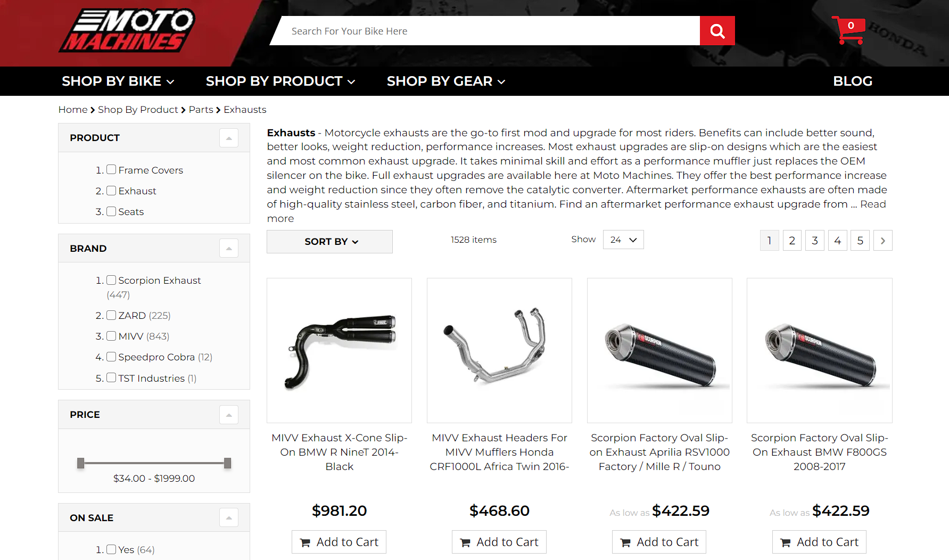Open the SHOP BY GEAR menu
This screenshot has height=560, width=949.
(x=446, y=81)
